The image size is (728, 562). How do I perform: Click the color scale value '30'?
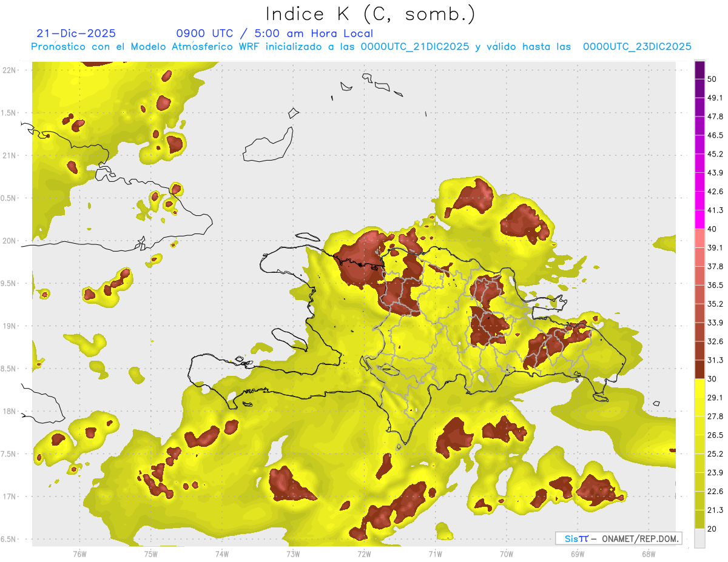tap(712, 379)
